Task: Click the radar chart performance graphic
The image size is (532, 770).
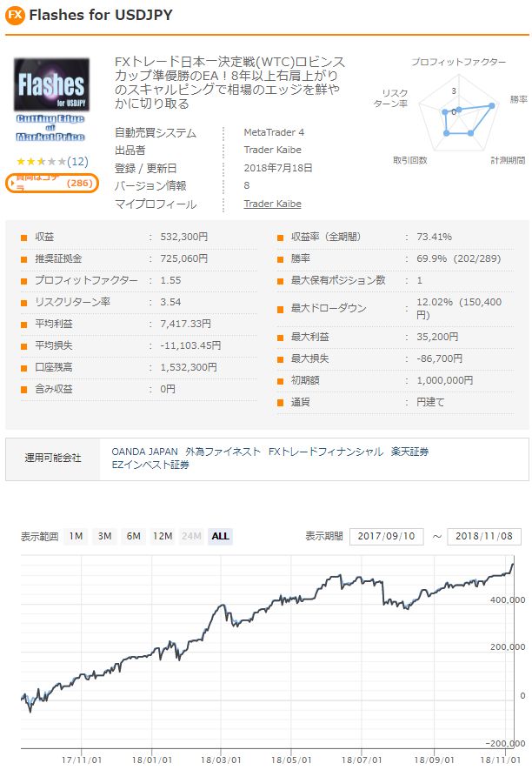Action: (x=456, y=111)
